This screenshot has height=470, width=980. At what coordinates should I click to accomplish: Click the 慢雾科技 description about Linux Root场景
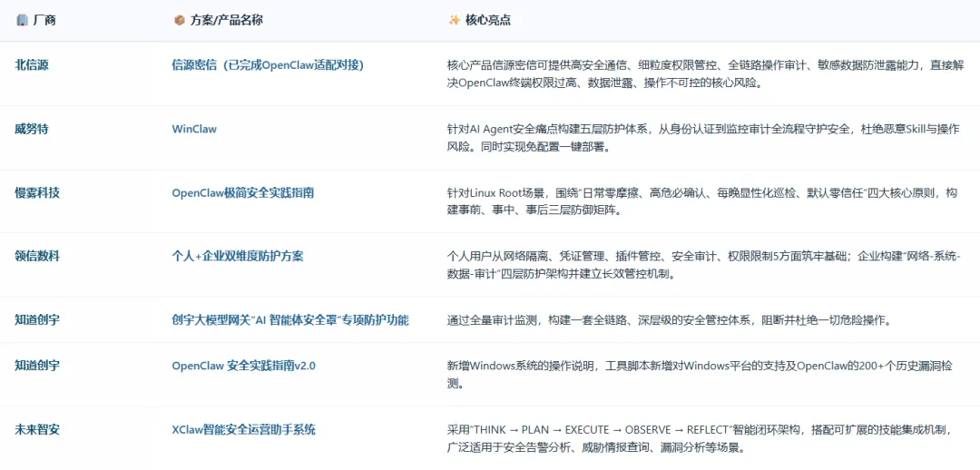click(701, 201)
